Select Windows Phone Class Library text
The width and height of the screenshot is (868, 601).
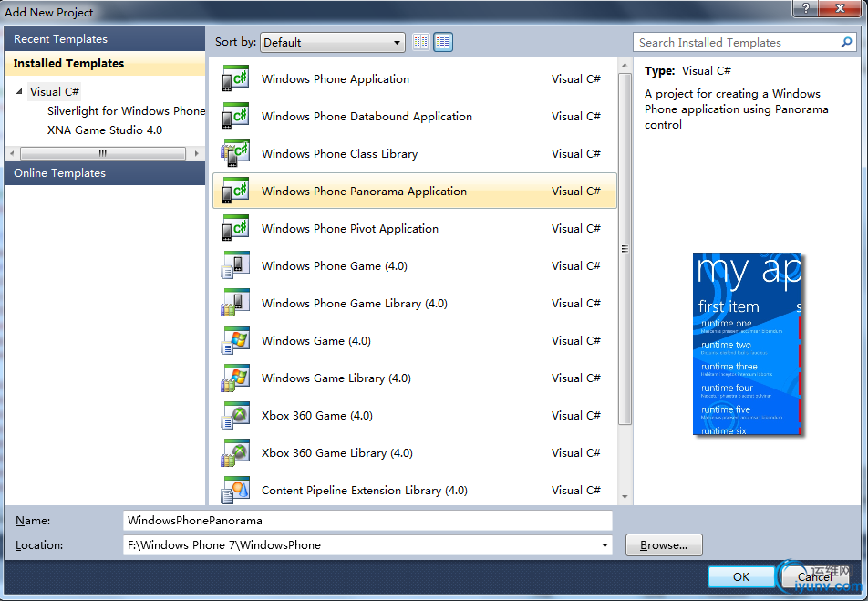(340, 154)
